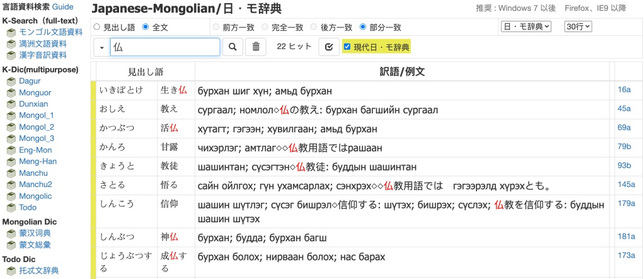The height and width of the screenshot is (279, 644).
Task: Click the book icon beside Manchu2
Action: click(x=11, y=185)
